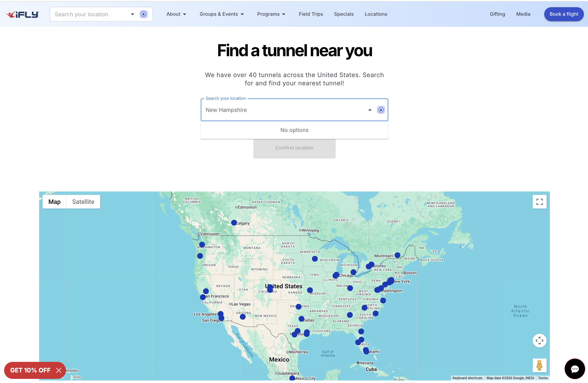This screenshot has width=588, height=383.
Task: Select tunnel marker in South Carolina coast
Action: pos(376,313)
